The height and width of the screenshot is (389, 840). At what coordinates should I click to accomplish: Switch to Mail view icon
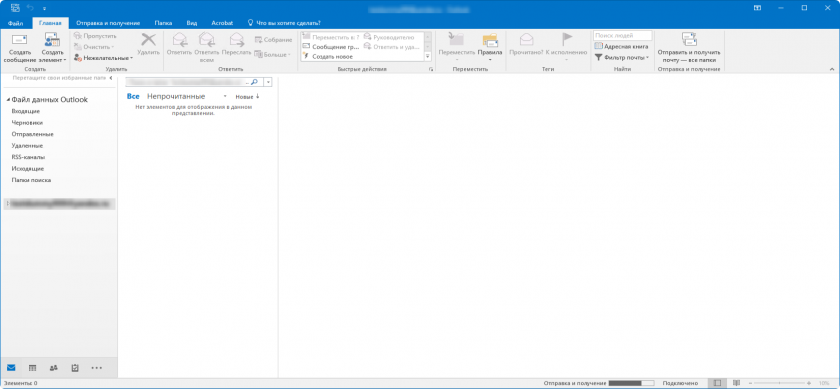[11, 368]
